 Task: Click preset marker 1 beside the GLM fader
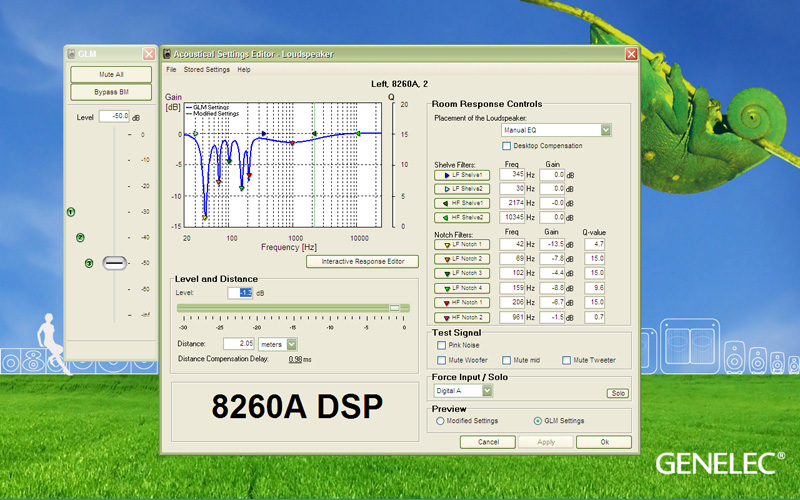[x=71, y=212]
